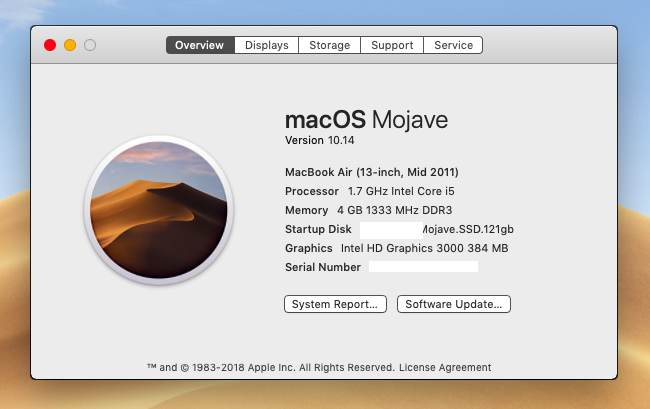Click the Version 10.14 text
This screenshot has height=409, width=650.
pos(320,140)
